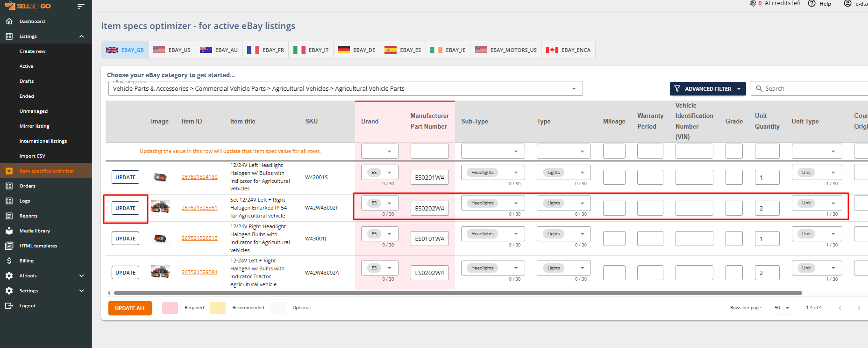
Task: Click the sidebar collapse hamburger icon
Action: click(81, 7)
